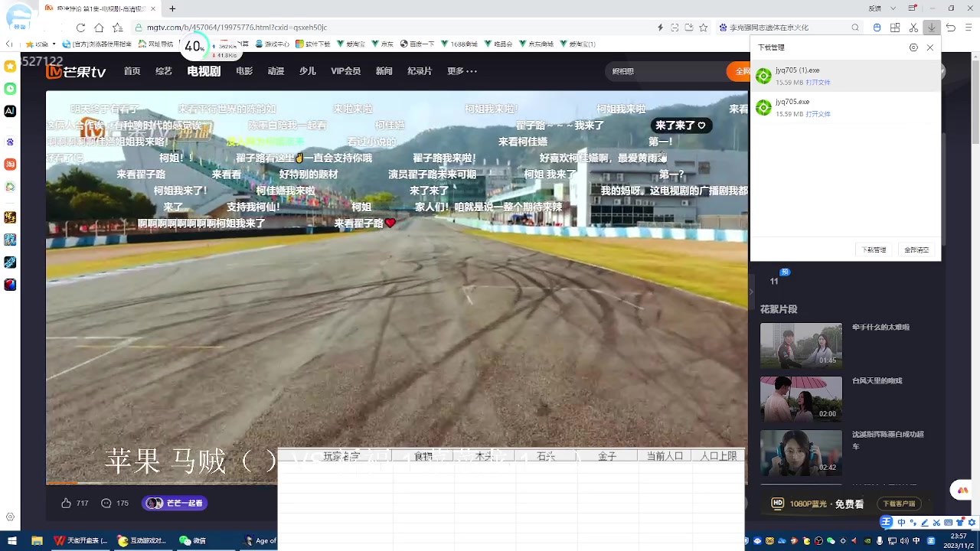Bookmark this page with the star in address bar
The width and height of the screenshot is (980, 551).
tap(703, 28)
